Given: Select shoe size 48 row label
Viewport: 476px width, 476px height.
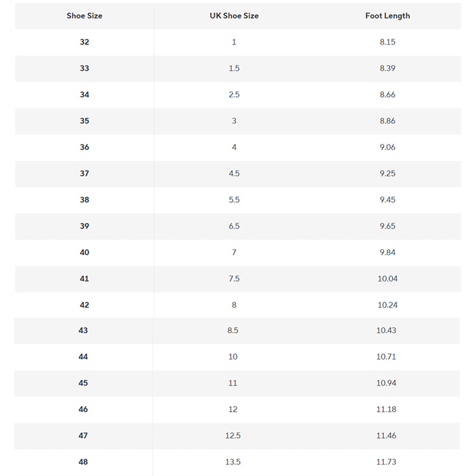Looking at the screenshot, I should [83, 462].
